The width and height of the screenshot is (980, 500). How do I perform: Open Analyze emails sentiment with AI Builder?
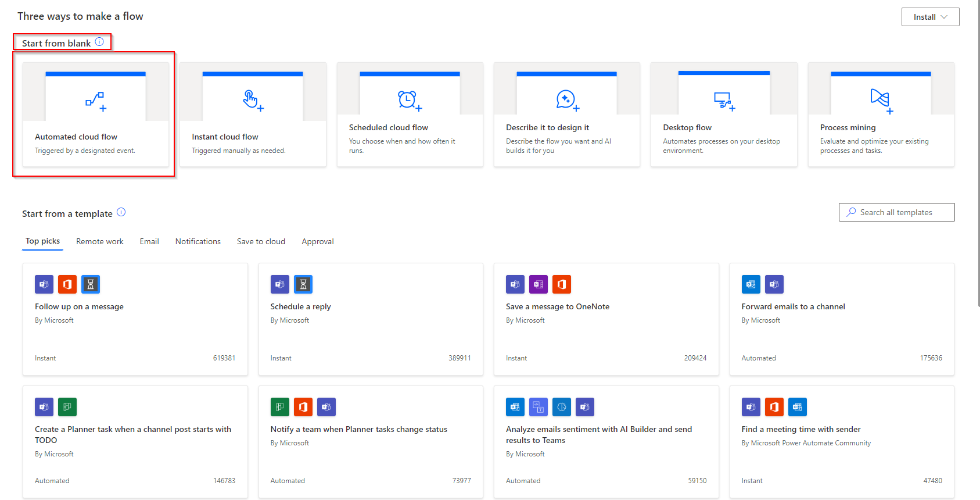[x=599, y=434]
